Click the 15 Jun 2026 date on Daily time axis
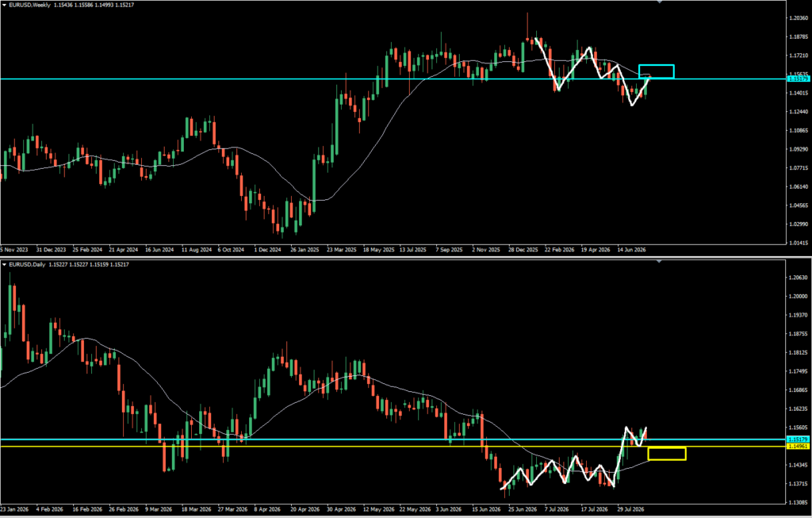Image resolution: width=812 pixels, height=518 pixels. coord(486,509)
